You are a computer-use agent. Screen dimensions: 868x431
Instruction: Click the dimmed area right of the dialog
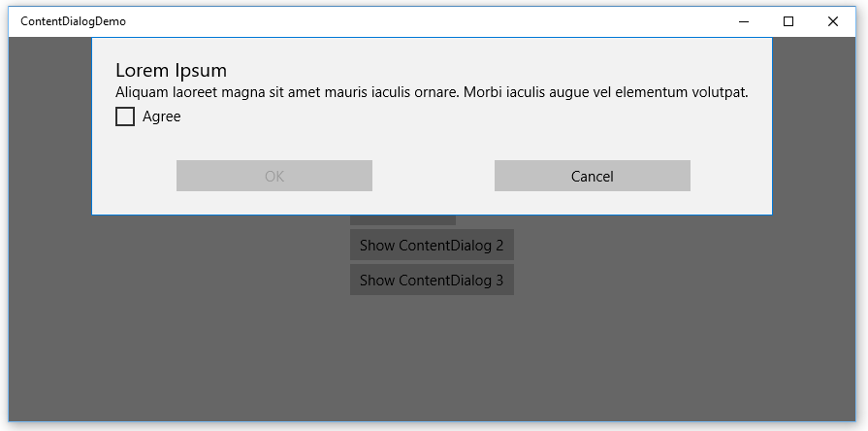pos(814,126)
